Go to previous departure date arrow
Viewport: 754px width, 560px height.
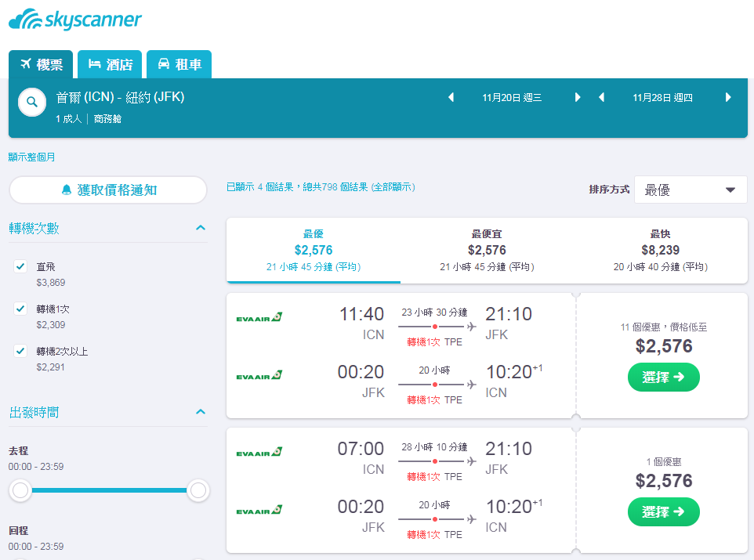(x=451, y=98)
